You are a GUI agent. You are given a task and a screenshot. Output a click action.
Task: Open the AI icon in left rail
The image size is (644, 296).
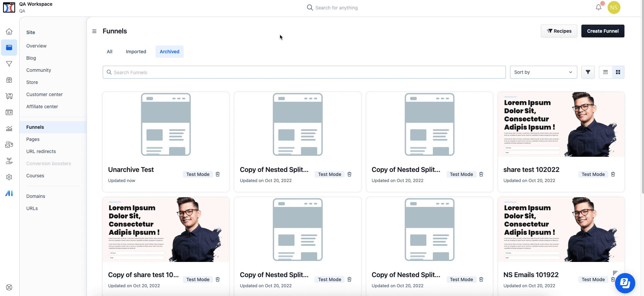coord(9,193)
